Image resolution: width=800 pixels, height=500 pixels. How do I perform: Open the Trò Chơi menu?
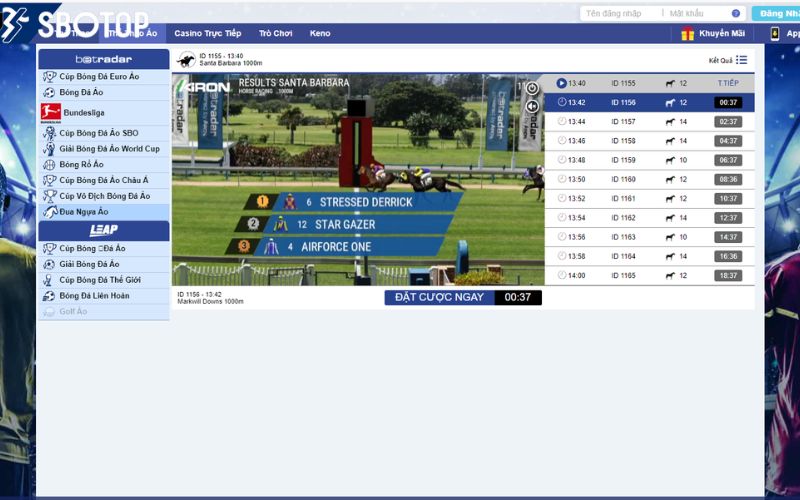pyautogui.click(x=276, y=34)
